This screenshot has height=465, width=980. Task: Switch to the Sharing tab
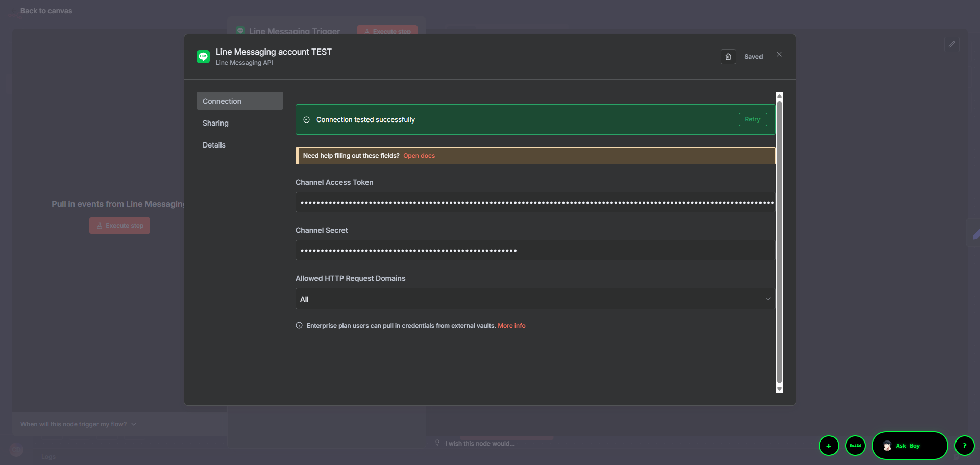[215, 123]
